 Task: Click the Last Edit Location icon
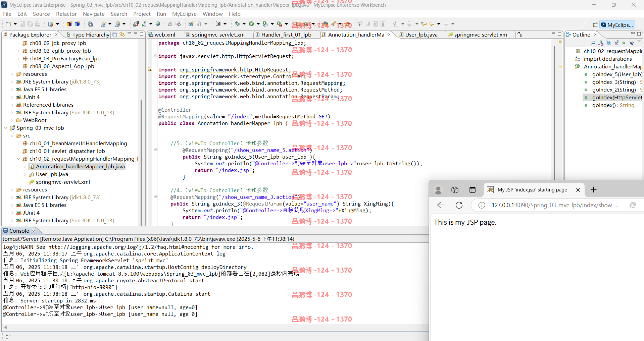[424, 24]
